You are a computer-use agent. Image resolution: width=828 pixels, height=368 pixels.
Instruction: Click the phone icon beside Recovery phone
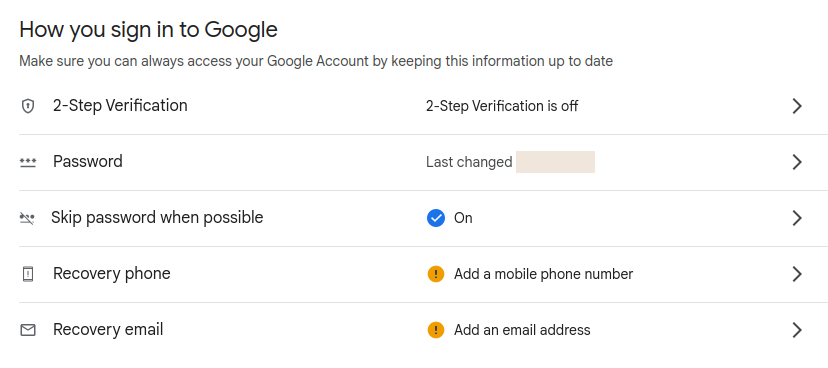coord(28,274)
